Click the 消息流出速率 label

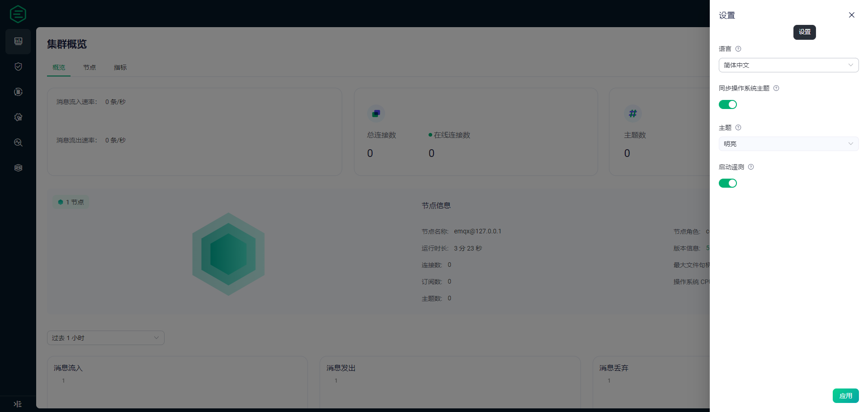pyautogui.click(x=77, y=140)
